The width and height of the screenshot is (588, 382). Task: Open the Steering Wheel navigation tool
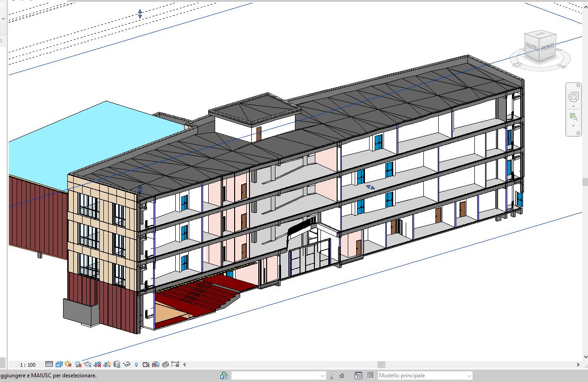[574, 97]
